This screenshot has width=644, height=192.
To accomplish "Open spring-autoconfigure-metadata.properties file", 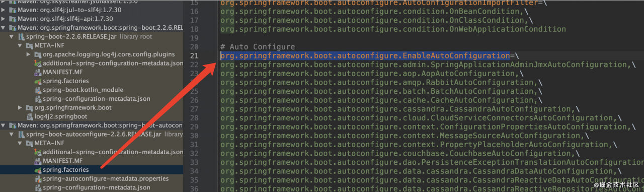I will click(x=106, y=178).
